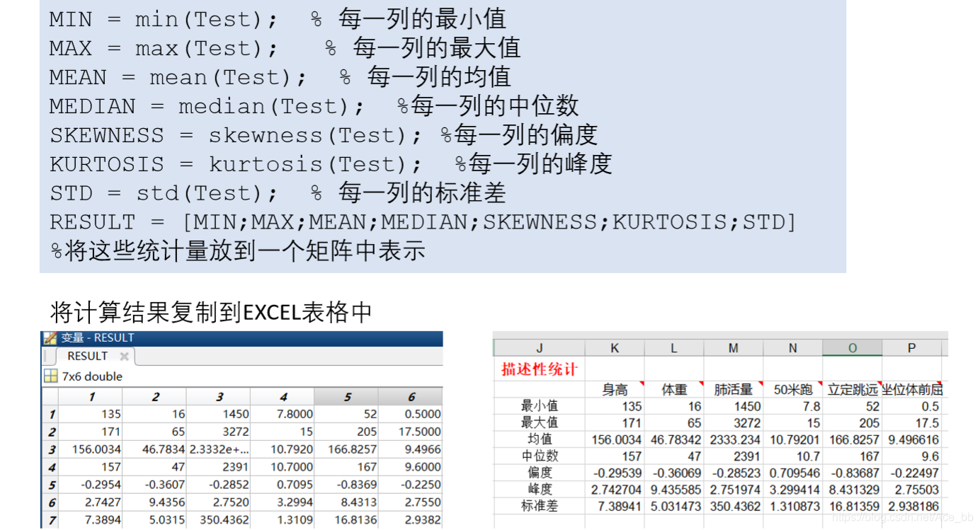Click MATLAB cell with value 9.4356
Image resolution: width=980 pixels, height=530 pixels.
(x=156, y=502)
